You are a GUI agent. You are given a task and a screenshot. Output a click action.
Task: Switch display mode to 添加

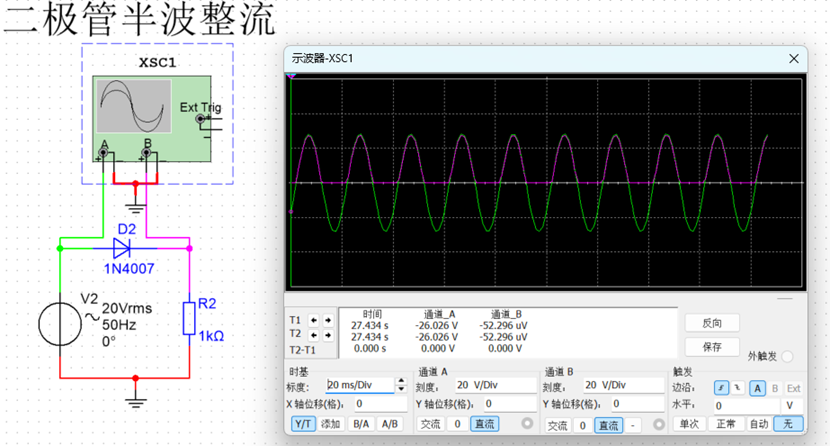coord(331,424)
